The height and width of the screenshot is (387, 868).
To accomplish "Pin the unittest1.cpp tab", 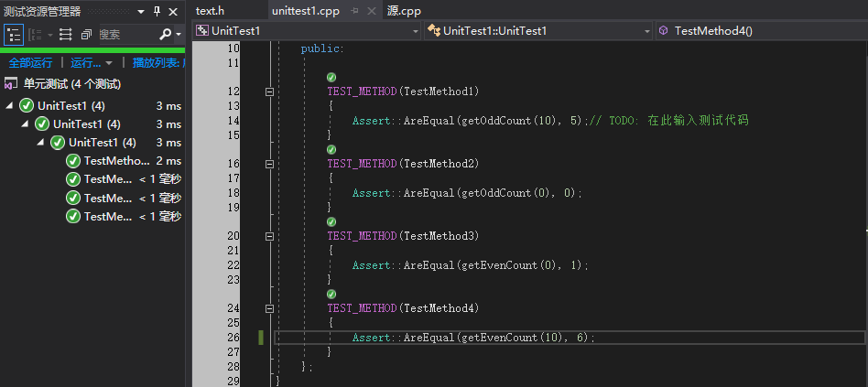I will [x=355, y=11].
